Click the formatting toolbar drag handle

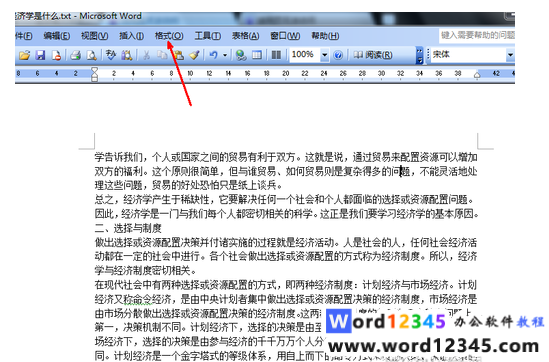tap(428, 55)
